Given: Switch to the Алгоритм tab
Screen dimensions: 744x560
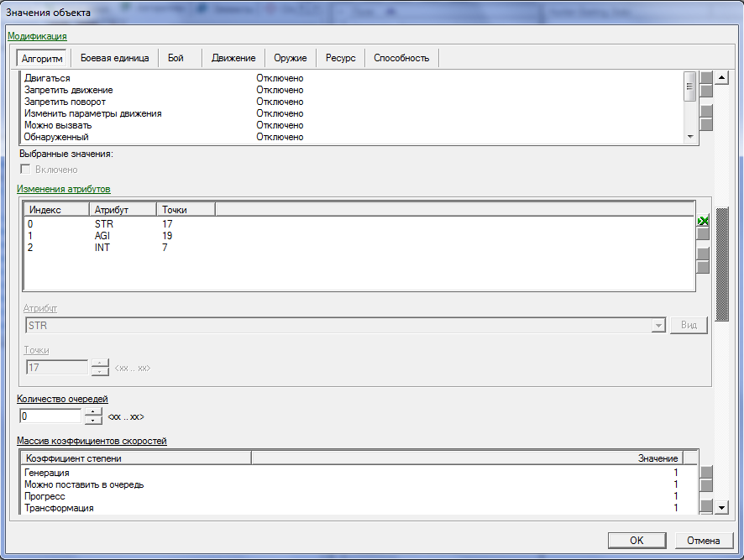Looking at the screenshot, I should (42, 59).
